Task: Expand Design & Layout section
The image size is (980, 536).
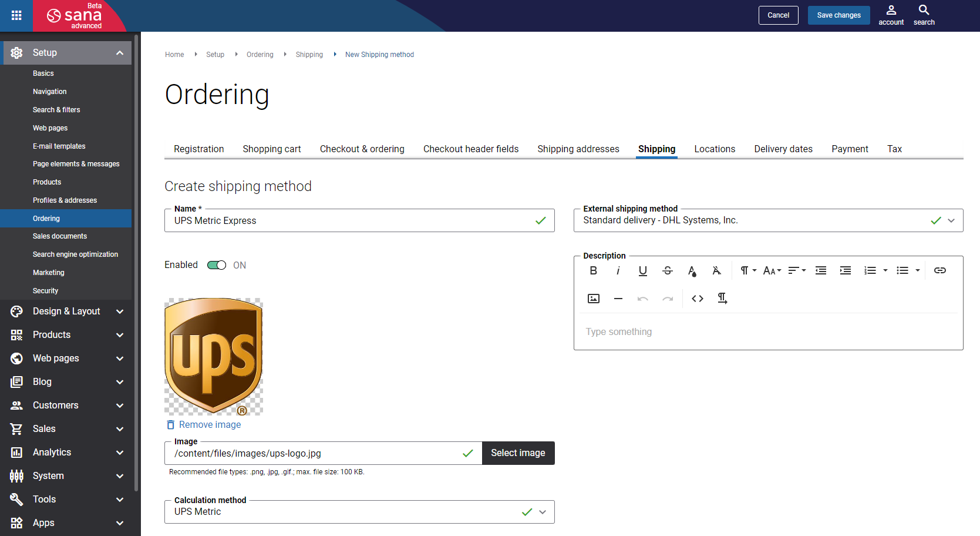Action: (120, 311)
